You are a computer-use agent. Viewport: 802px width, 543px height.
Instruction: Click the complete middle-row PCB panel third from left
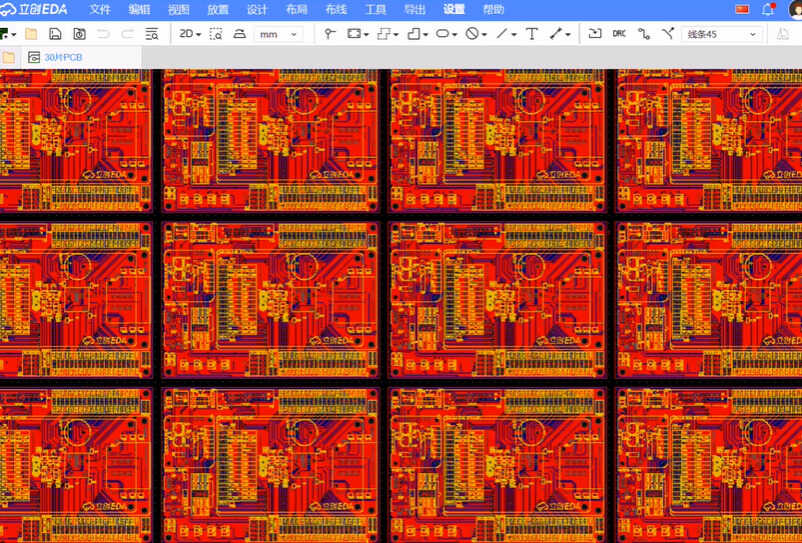(498, 300)
